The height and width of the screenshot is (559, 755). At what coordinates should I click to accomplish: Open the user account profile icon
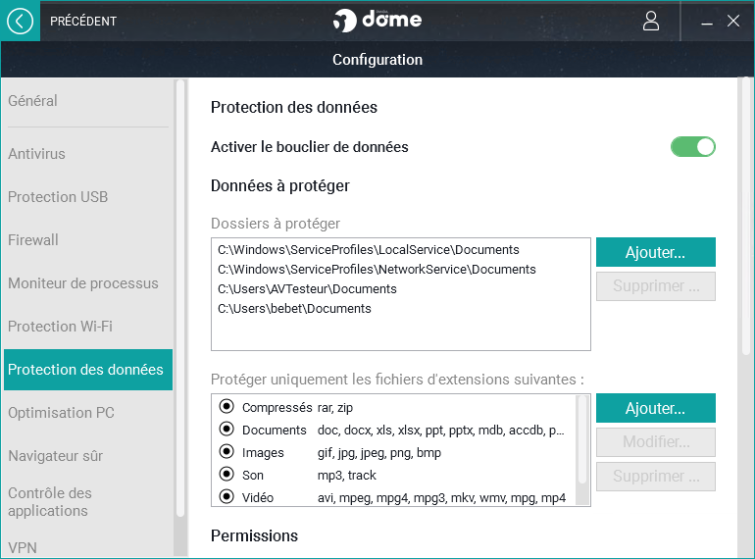(x=651, y=21)
